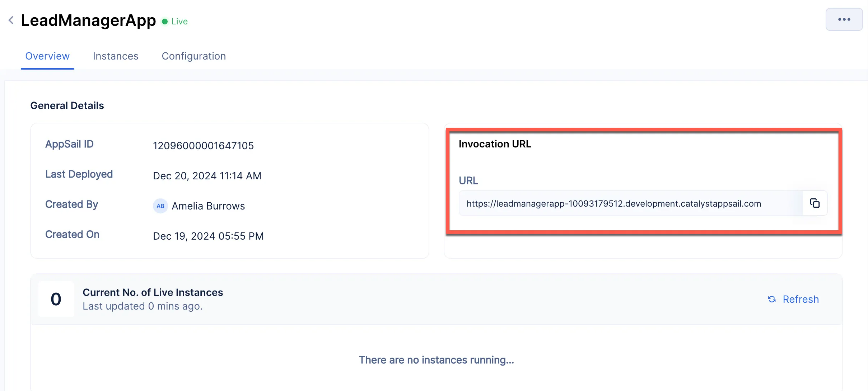This screenshot has height=391, width=868.
Task: Select the AppSail ID number value
Action: 203,146
